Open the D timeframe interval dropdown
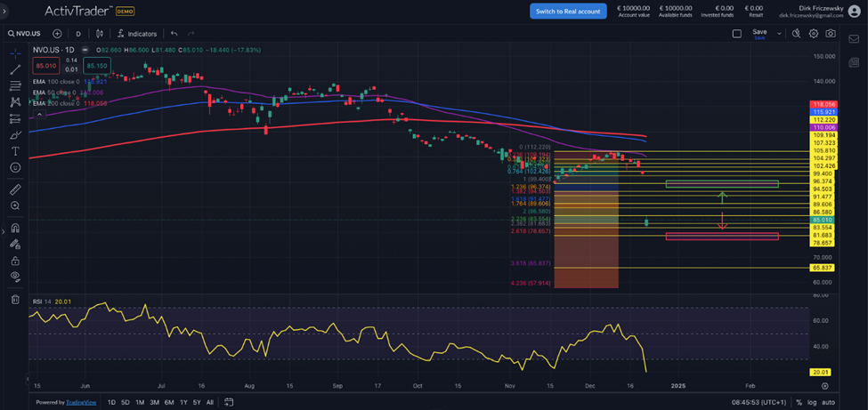This screenshot has width=868, height=410. pos(78,34)
